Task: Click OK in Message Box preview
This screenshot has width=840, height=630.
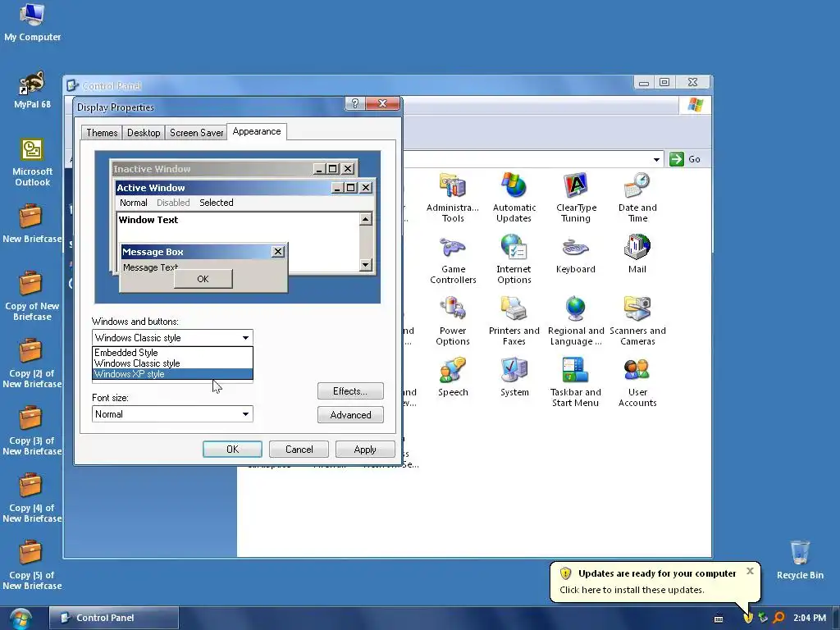Action: (203, 279)
